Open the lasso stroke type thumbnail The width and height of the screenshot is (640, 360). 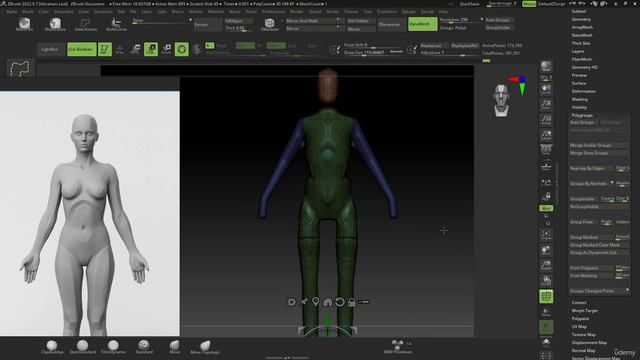20,68
